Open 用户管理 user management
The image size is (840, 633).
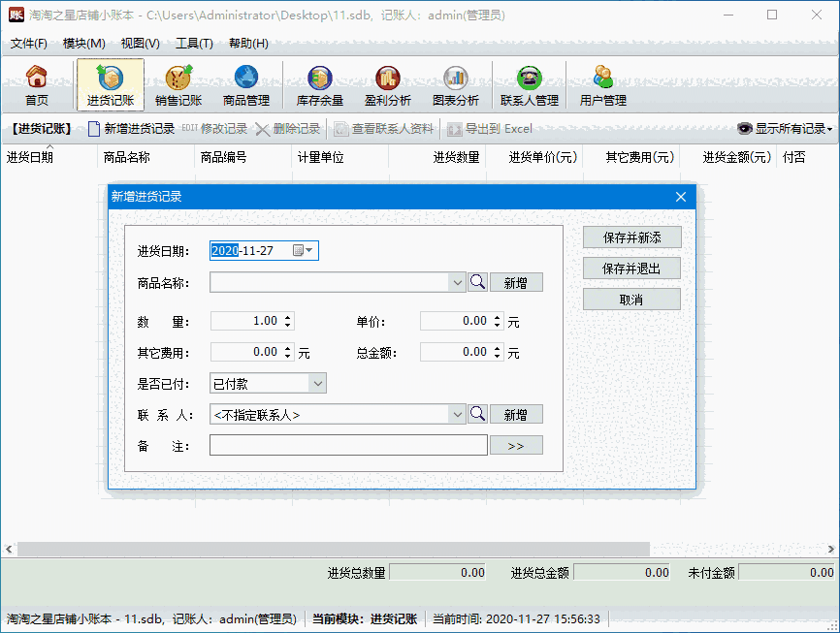pos(603,84)
